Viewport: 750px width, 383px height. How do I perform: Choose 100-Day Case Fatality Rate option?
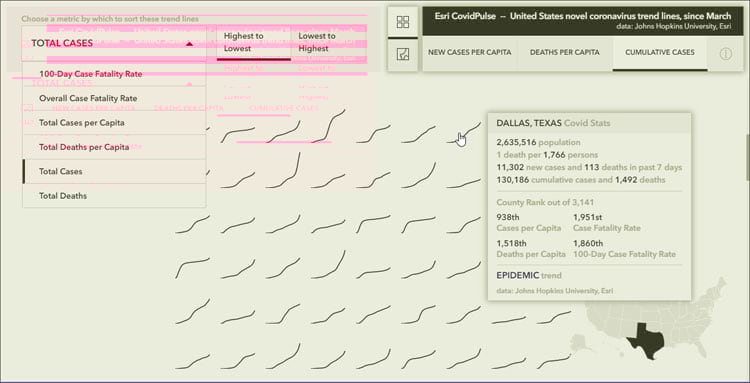pyautogui.click(x=114, y=74)
